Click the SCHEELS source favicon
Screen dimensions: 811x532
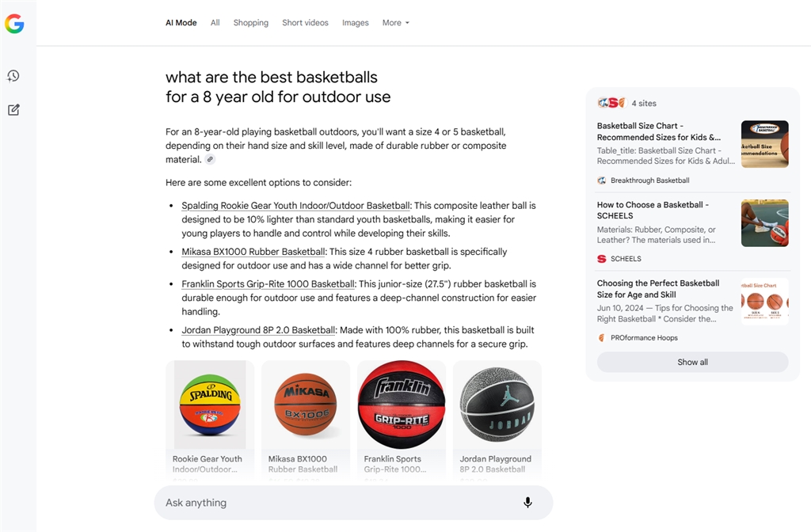[x=602, y=259]
